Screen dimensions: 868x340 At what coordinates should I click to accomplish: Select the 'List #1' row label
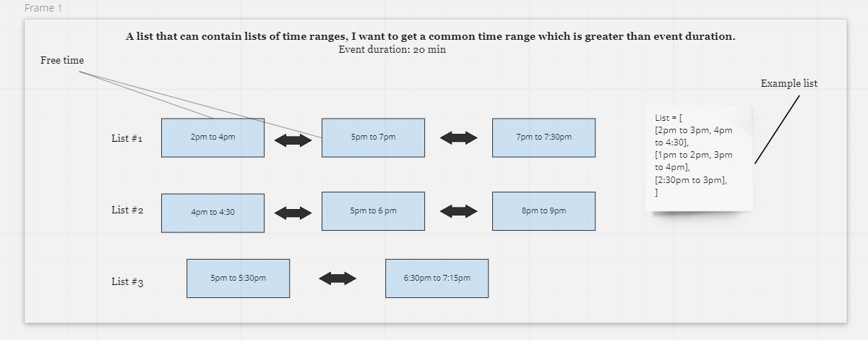coord(127,138)
